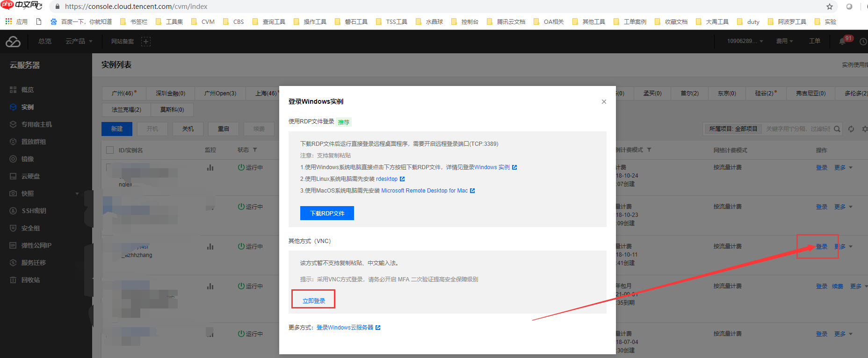Click the 立即登录 VNC login link
This screenshot has width=868, height=358.
(313, 301)
